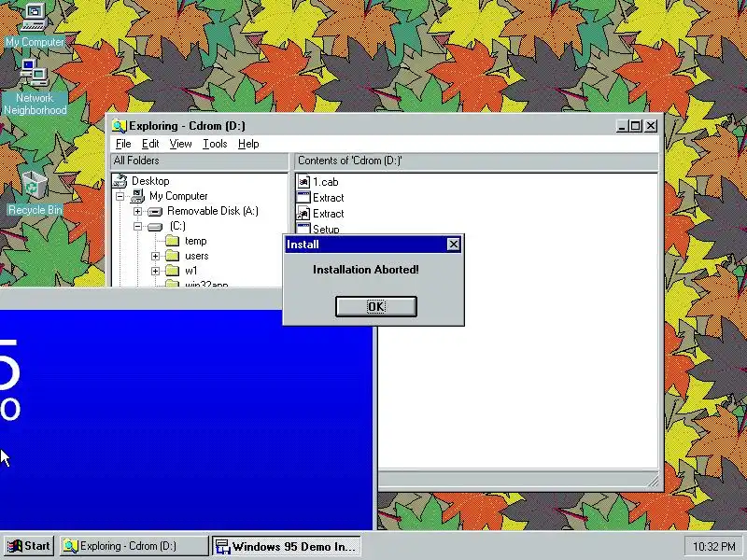Click the Start button

pyautogui.click(x=29, y=546)
